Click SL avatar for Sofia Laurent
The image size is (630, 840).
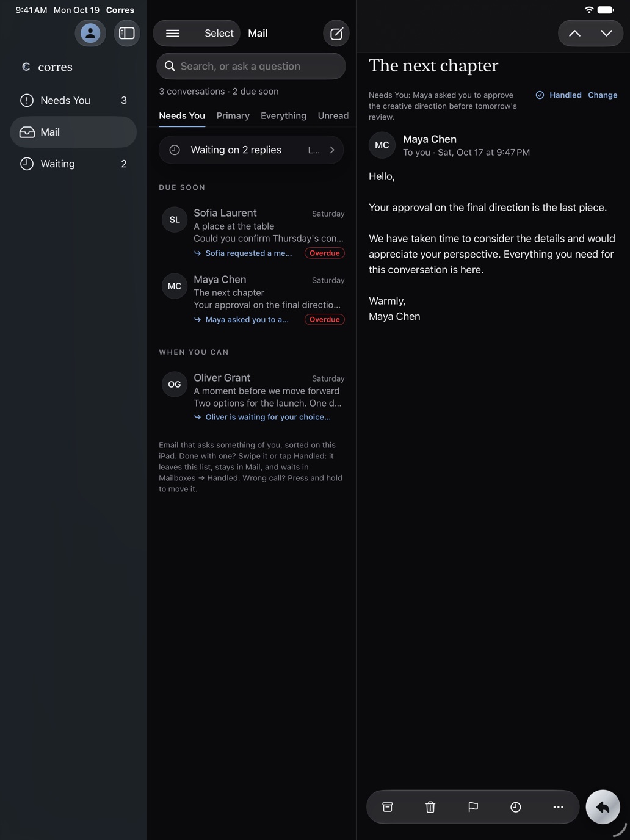[175, 220]
